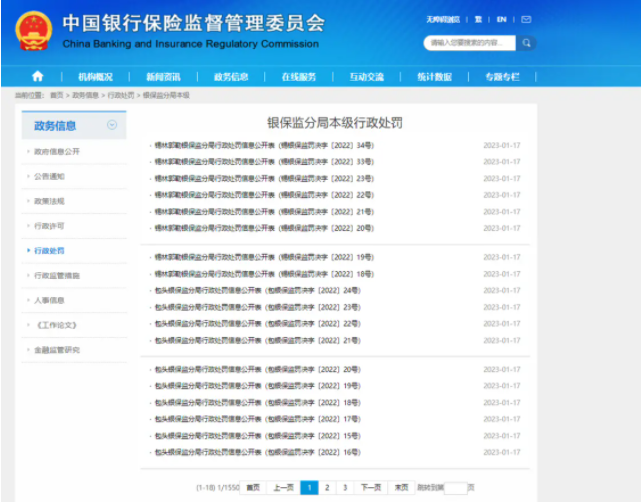642x502 pixels.
Task: Open 统计数据 navigation menu
Action: coord(434,77)
